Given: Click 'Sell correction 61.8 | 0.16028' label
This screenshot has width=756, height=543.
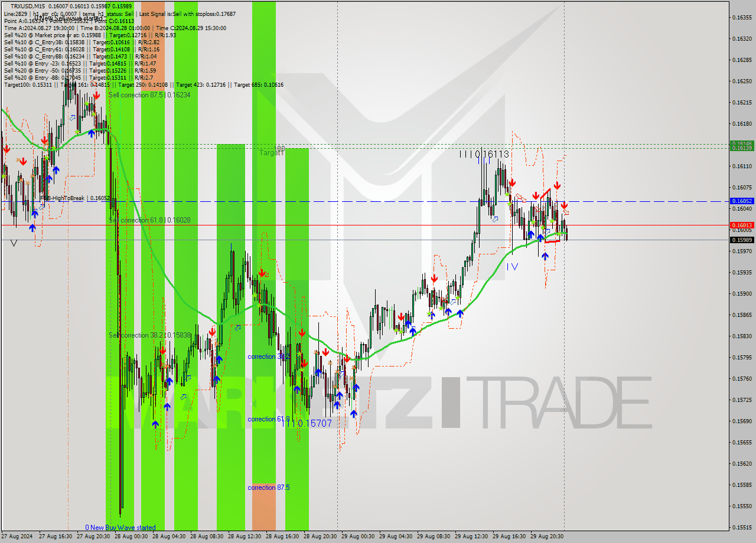Looking at the screenshot, I should 149,220.
